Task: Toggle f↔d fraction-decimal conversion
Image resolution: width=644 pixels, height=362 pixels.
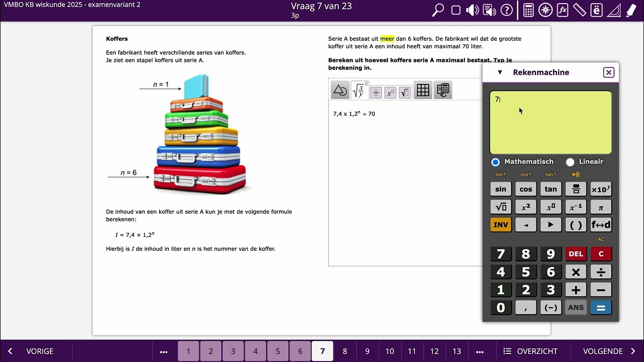Action: coord(601,225)
